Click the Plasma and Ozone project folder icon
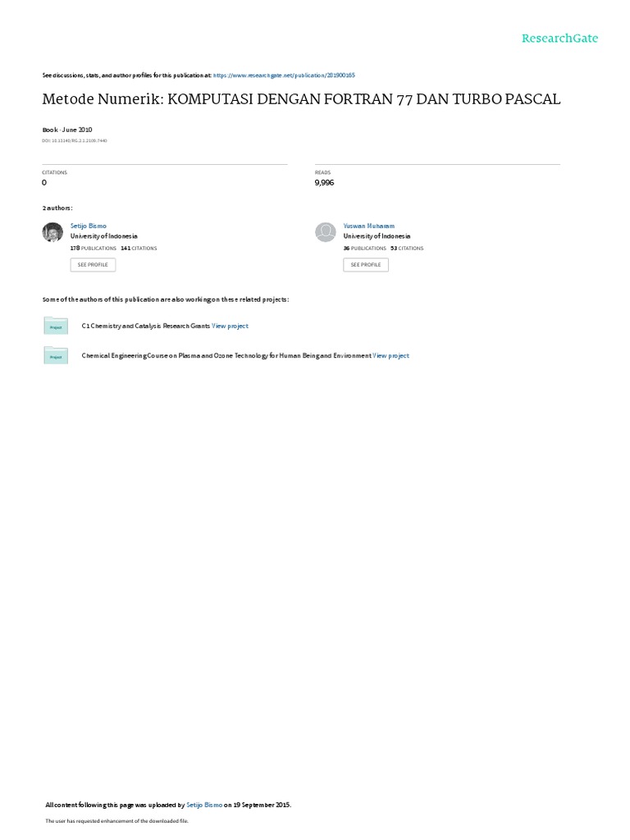Viewport: 630px width, 840px height. [x=56, y=356]
